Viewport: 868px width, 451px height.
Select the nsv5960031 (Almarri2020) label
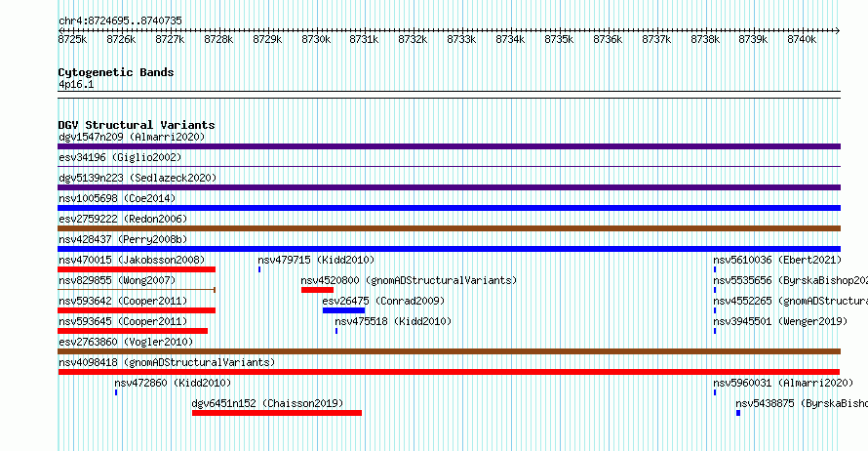(783, 383)
